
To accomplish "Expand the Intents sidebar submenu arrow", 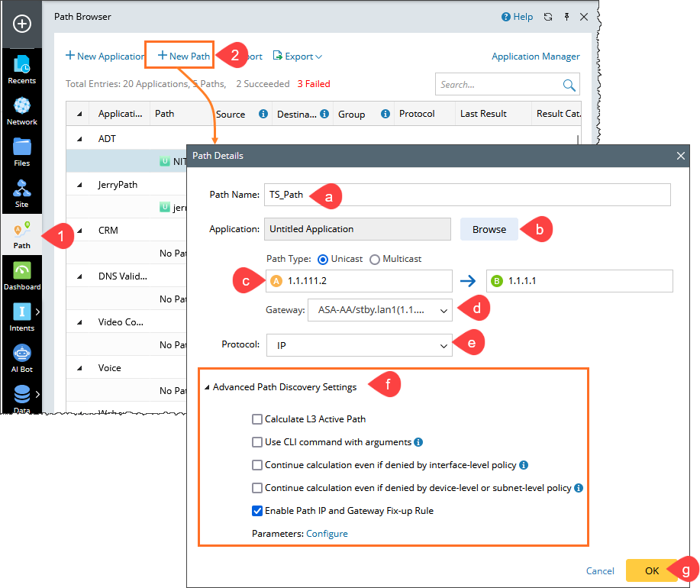I will [37, 312].
